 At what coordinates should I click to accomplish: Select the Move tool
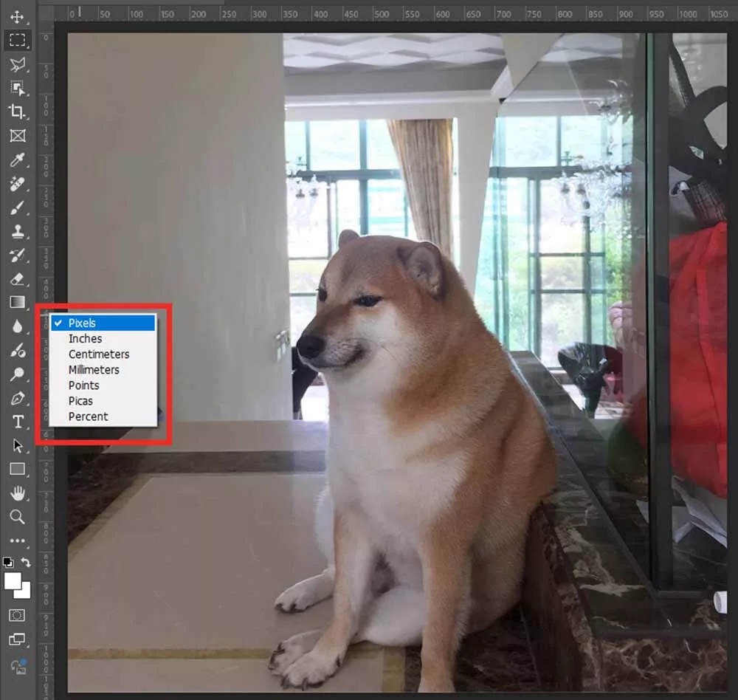click(17, 16)
